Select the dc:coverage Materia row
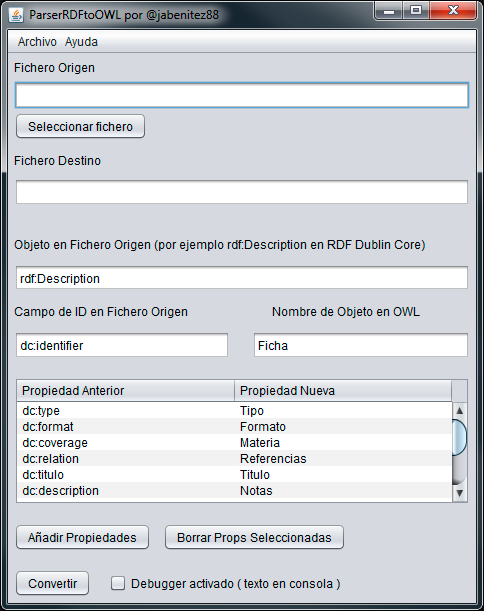 click(x=234, y=442)
